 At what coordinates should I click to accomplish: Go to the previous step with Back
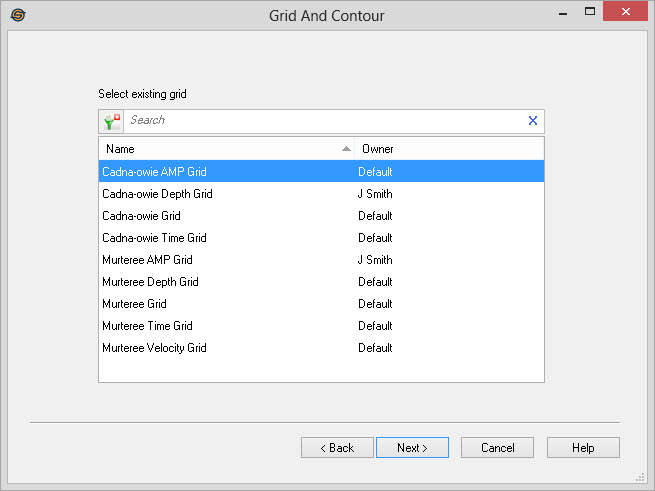click(337, 448)
